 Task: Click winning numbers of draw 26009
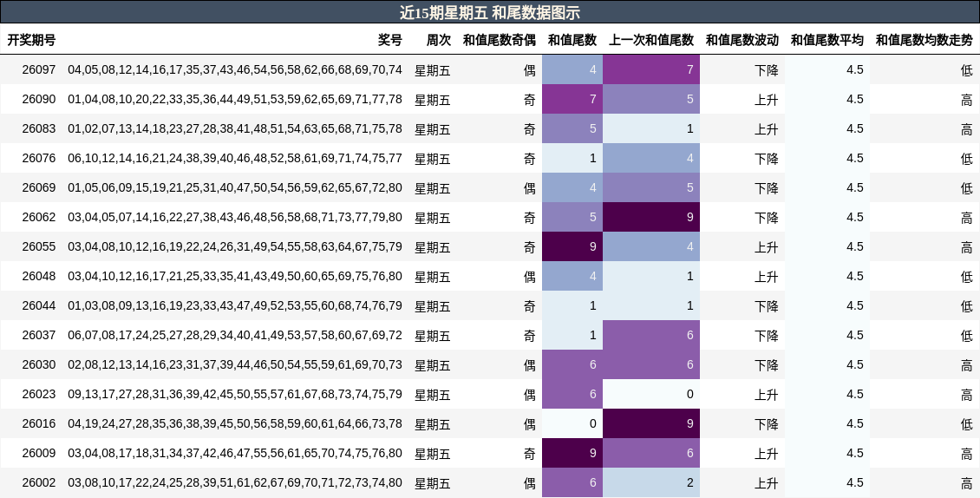pos(235,453)
